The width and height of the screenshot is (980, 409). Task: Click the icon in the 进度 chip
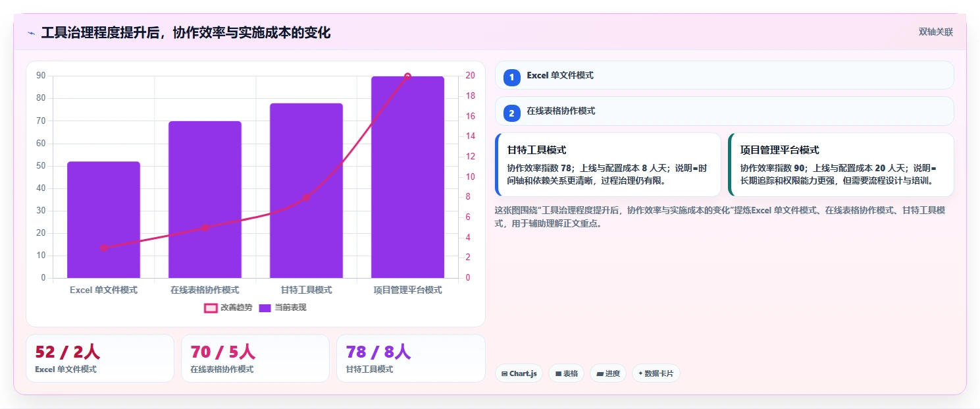(x=600, y=373)
